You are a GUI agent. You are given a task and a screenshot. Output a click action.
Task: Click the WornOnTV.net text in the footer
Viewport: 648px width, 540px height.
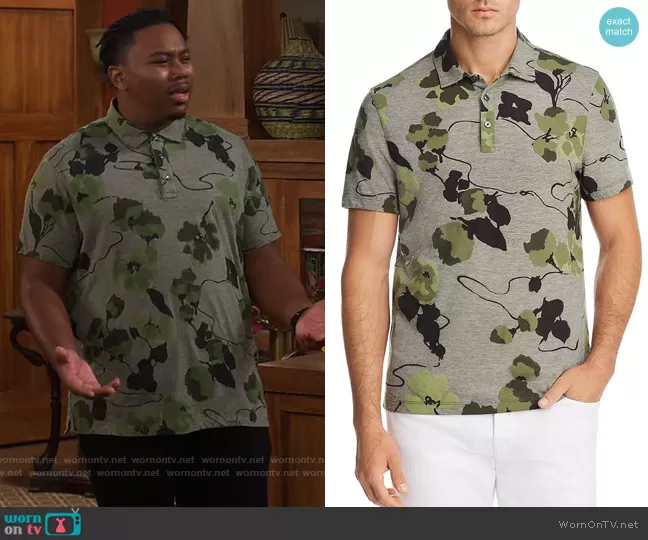[598, 524]
